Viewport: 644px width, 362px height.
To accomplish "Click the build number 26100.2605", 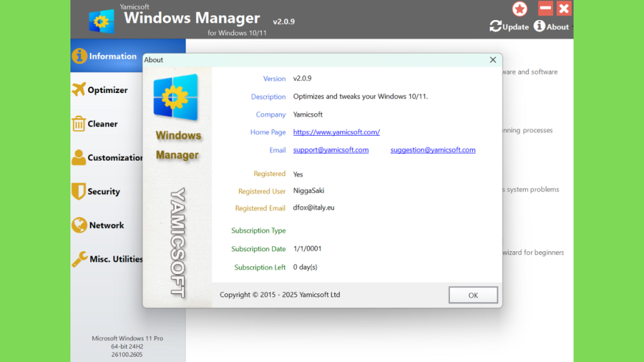I will (127, 354).
